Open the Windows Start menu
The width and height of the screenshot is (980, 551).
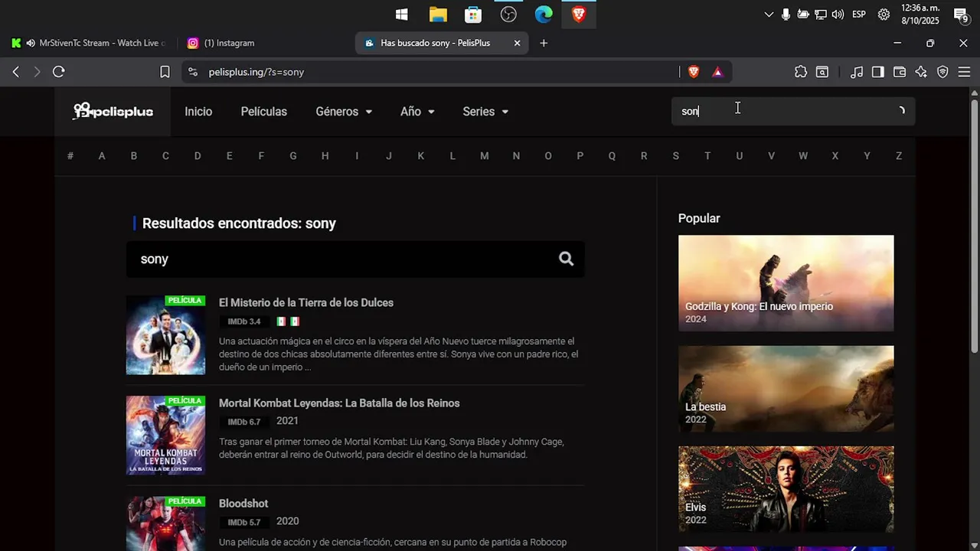click(x=401, y=14)
